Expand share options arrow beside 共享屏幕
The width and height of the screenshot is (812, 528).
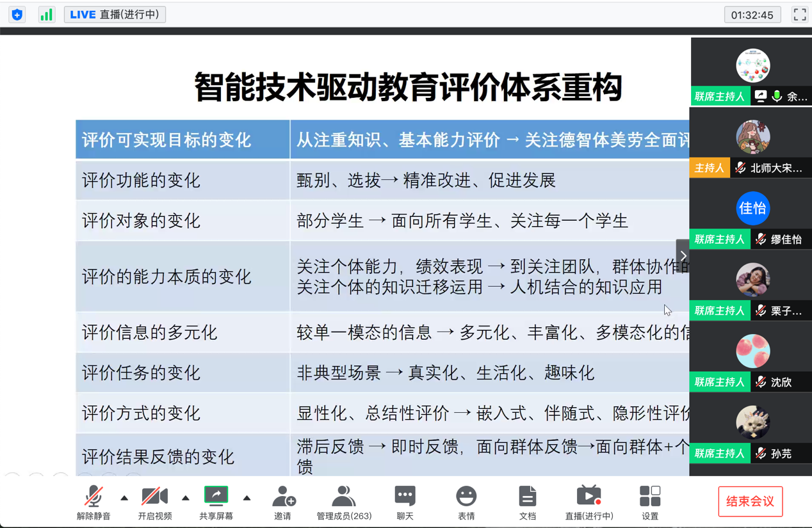tap(247, 497)
